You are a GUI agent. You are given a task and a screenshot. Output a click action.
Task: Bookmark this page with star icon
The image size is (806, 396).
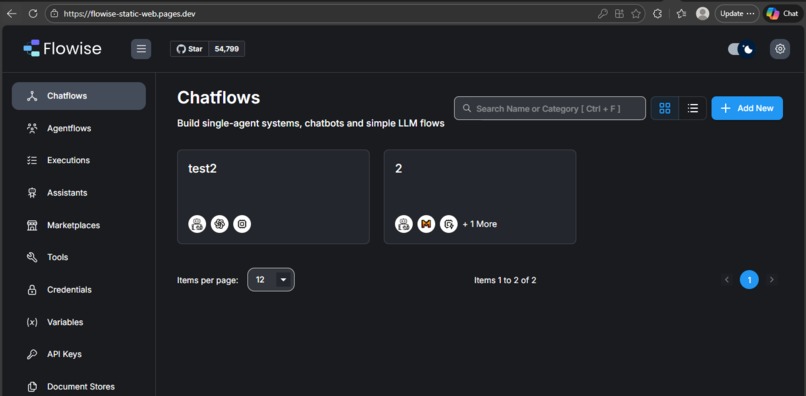coord(636,14)
